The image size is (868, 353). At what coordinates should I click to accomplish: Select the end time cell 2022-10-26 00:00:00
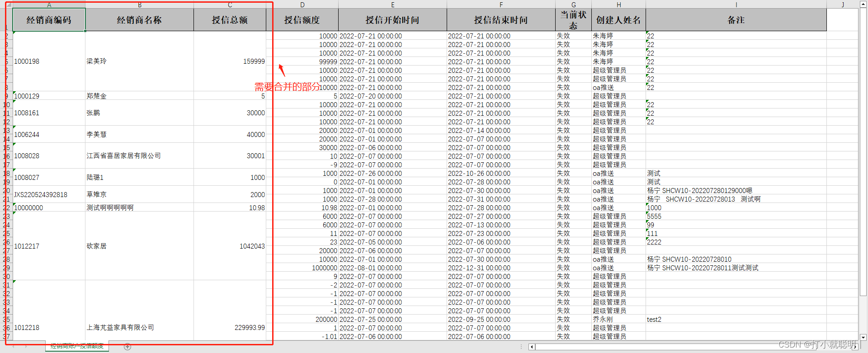click(x=501, y=173)
